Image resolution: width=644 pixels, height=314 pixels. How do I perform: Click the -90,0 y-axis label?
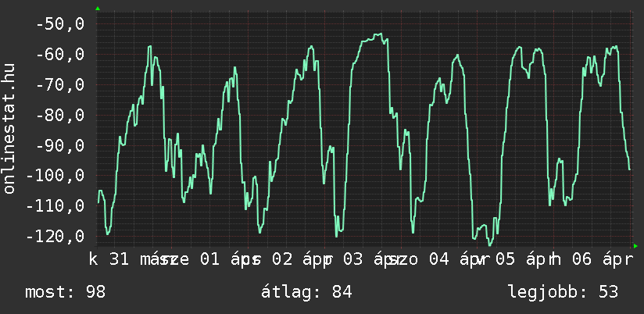click(59, 145)
